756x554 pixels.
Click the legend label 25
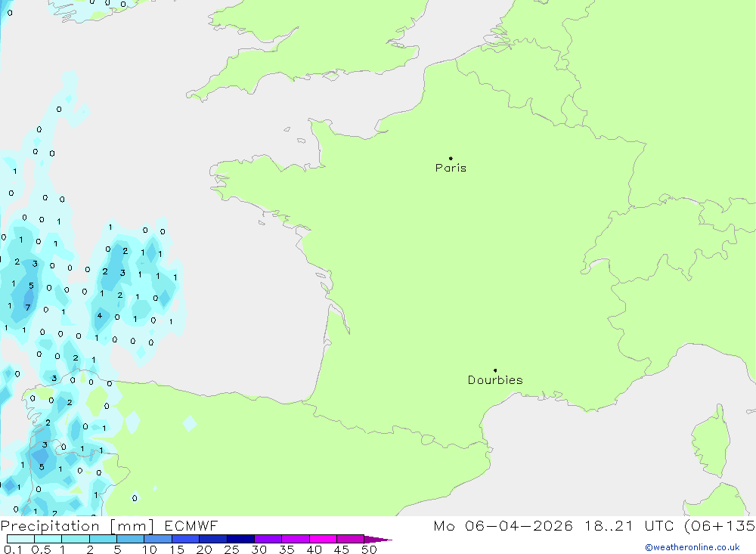tap(231, 549)
